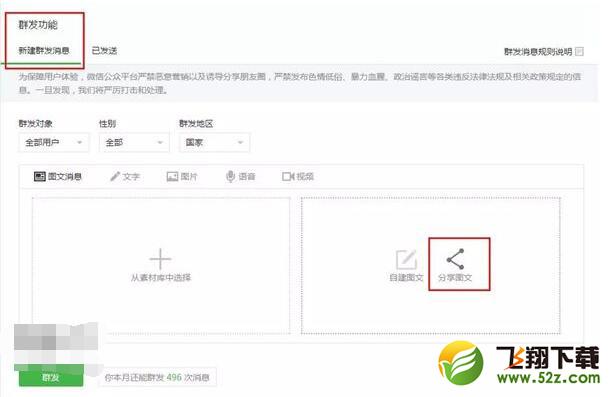Viewport: 612px width, 397px height.
Task: Open the 群发消息规则说明 icon
Action: pos(579,51)
